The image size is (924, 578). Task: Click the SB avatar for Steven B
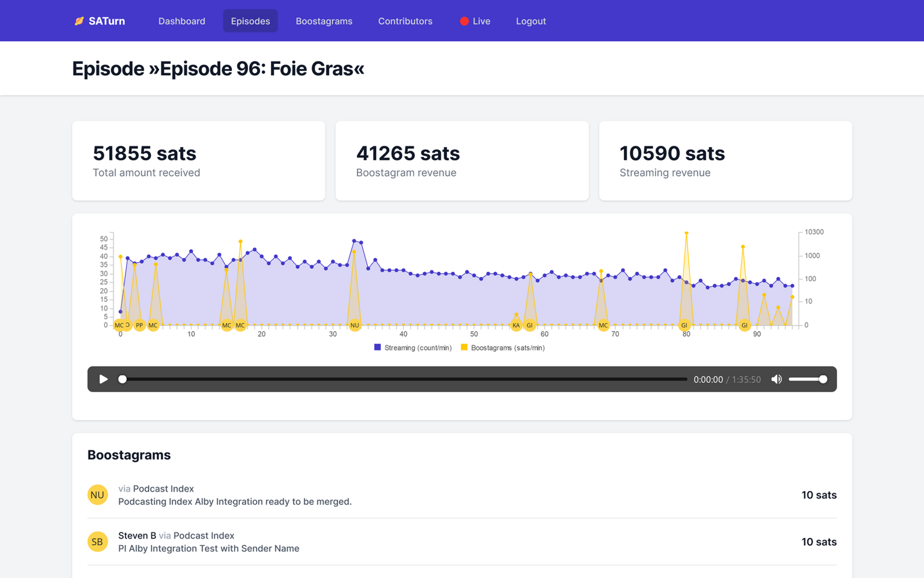point(97,541)
